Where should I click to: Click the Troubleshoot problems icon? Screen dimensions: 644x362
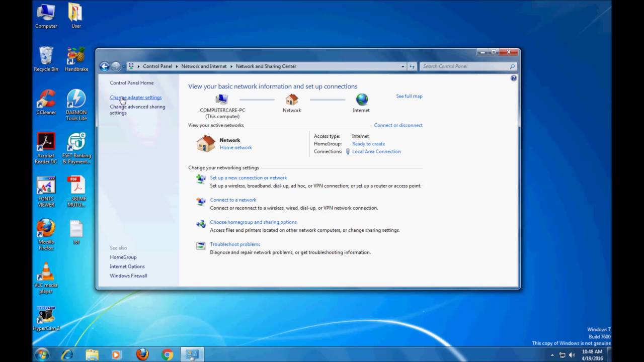201,246
